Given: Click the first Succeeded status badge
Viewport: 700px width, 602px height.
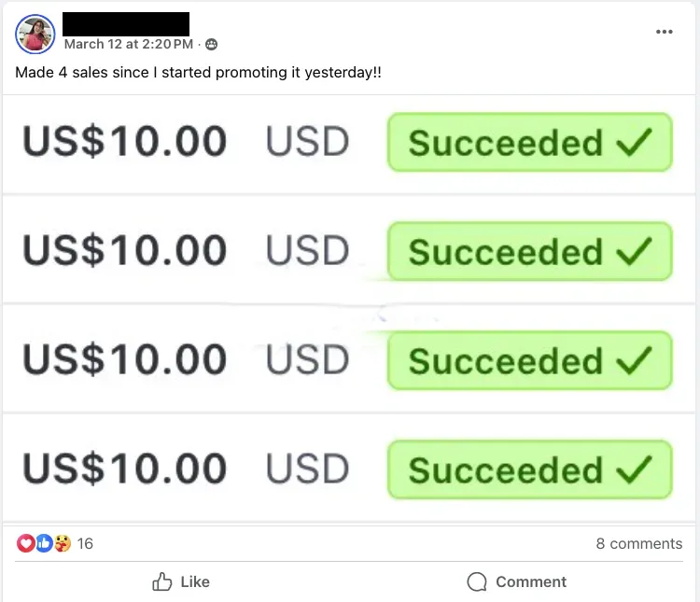Looking at the screenshot, I should click(x=530, y=142).
